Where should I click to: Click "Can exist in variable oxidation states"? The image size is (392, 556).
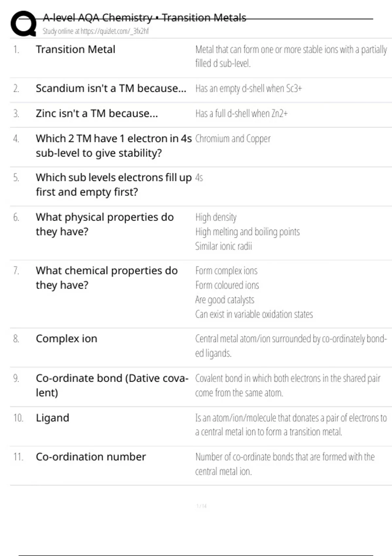pyautogui.click(x=254, y=314)
